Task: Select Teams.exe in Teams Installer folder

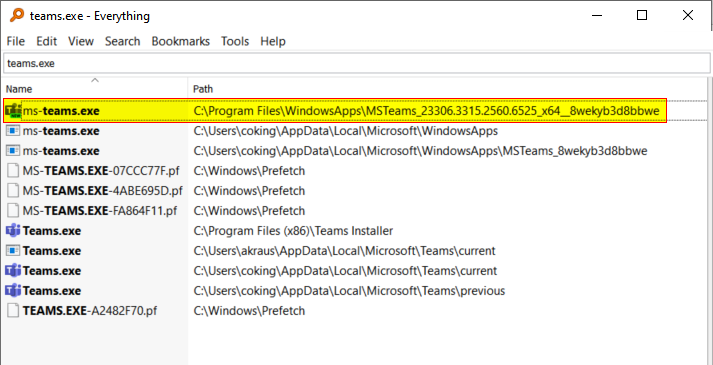Action: 52,230
